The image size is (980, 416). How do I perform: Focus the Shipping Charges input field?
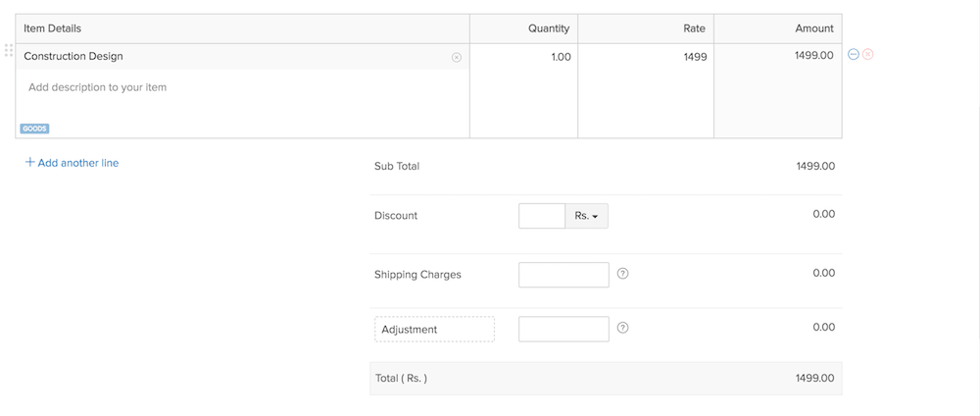563,275
